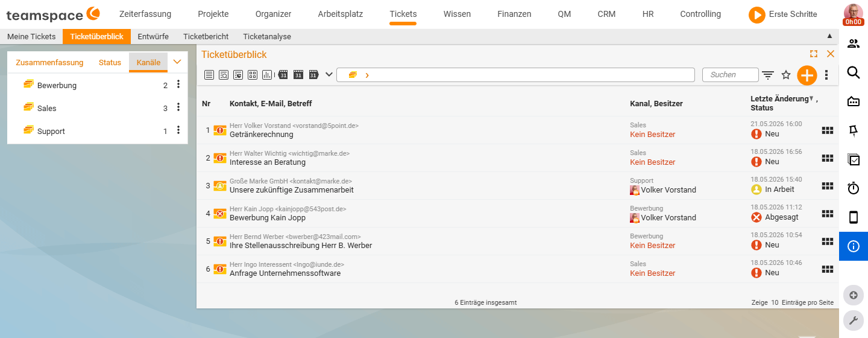Open the Finanzen menu
Screen dimensions: 868x338
click(x=514, y=14)
